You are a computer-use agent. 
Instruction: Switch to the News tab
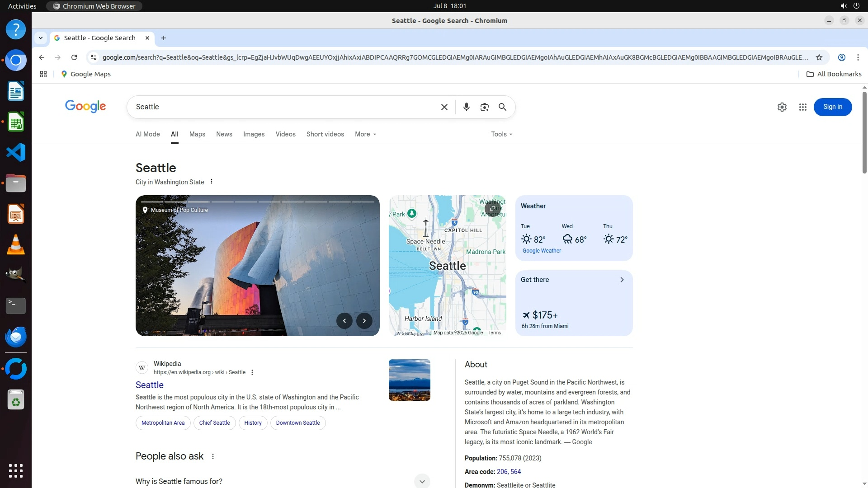(x=224, y=134)
